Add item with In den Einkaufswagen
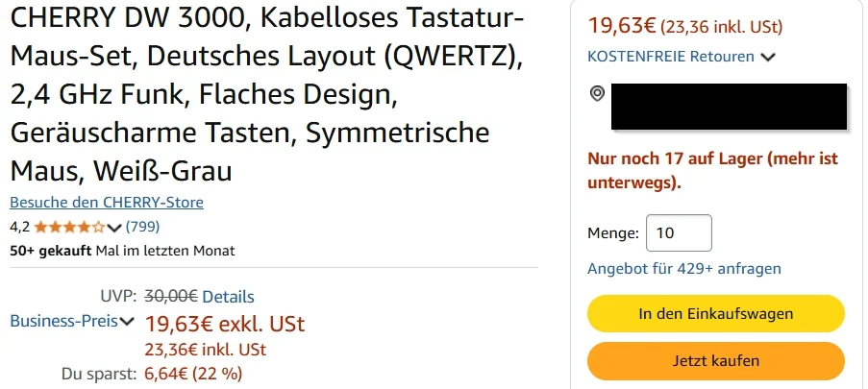 coord(716,314)
